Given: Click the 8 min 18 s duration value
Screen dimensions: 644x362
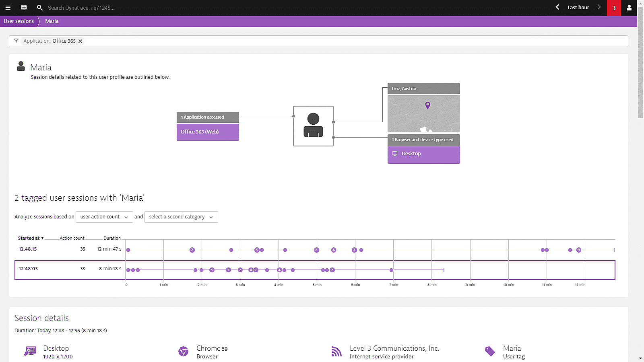Looking at the screenshot, I should coord(110,269).
